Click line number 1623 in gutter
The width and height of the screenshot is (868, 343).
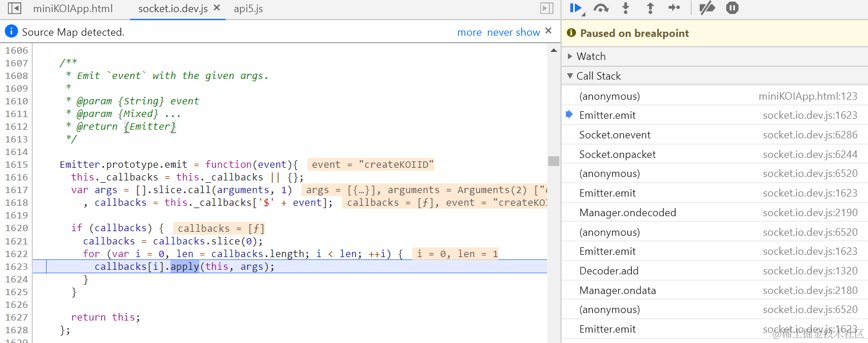tap(16, 266)
